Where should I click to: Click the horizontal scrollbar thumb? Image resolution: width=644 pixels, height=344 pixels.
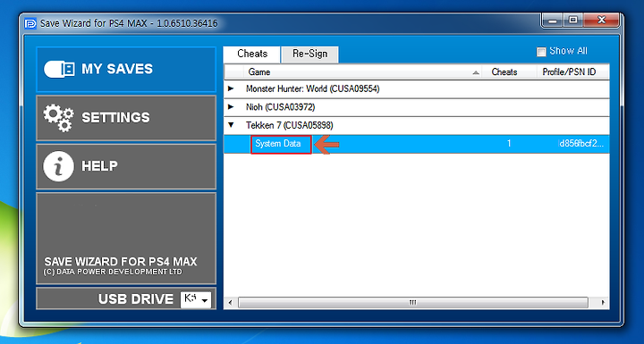tap(412, 303)
